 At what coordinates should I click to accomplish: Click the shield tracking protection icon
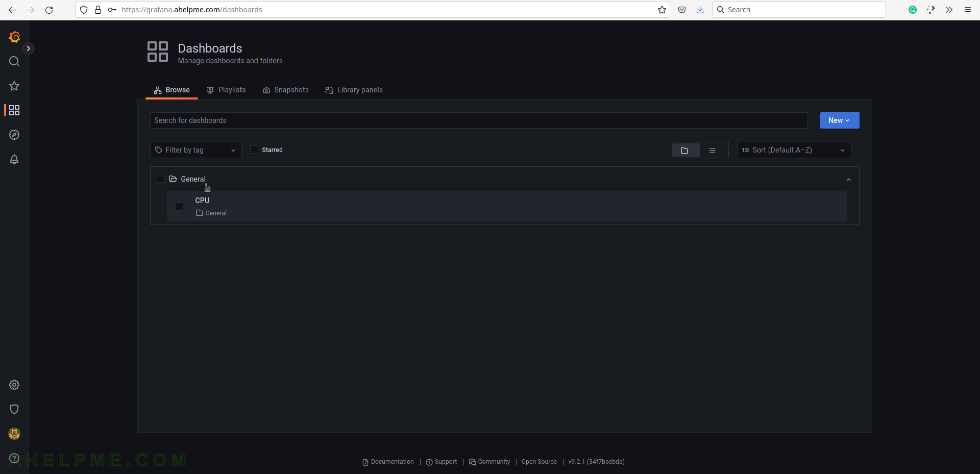coord(84,10)
